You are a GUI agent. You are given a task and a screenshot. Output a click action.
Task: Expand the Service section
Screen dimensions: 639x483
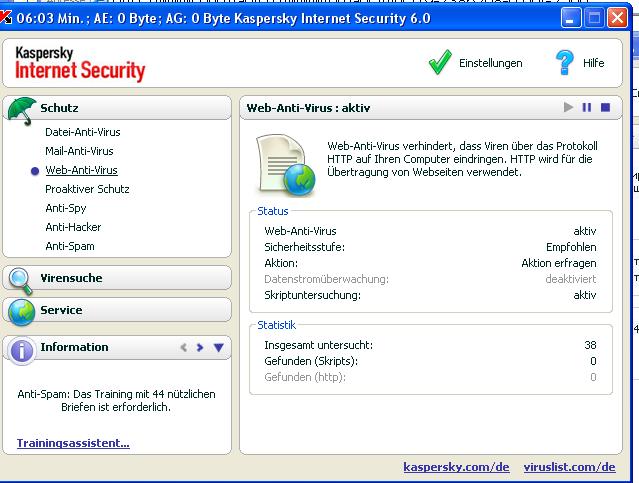click(x=61, y=310)
